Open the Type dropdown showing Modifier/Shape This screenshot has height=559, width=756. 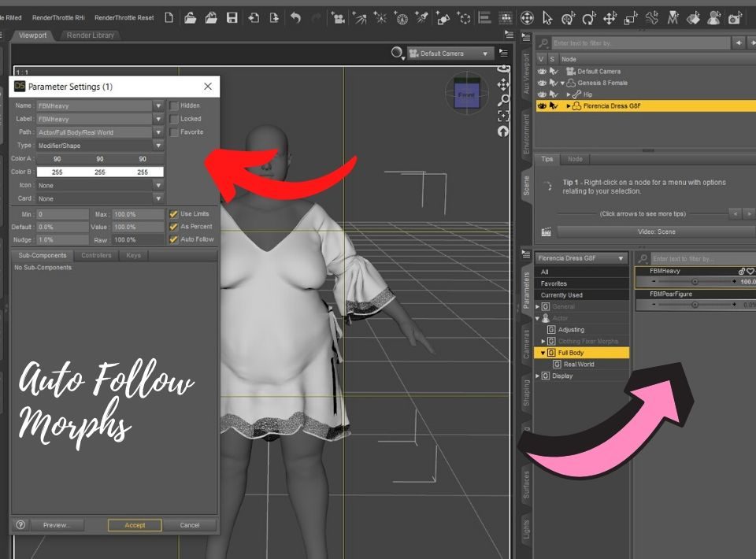click(x=157, y=146)
